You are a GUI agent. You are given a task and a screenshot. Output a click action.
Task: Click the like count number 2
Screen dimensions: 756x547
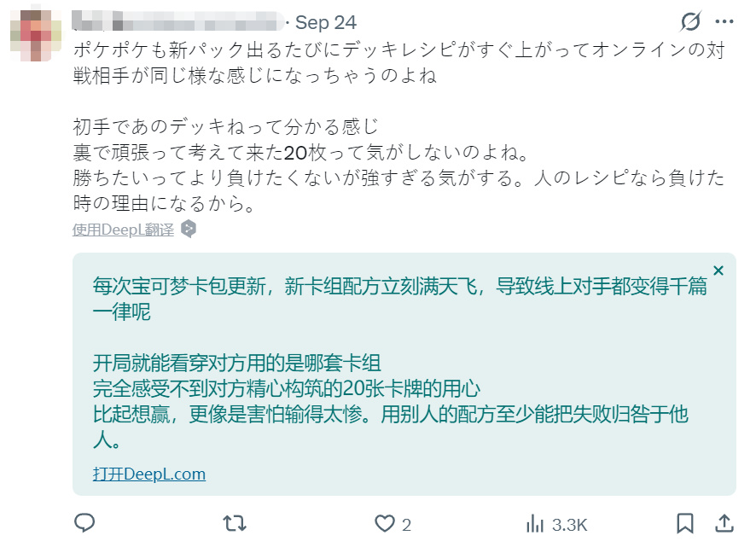pos(407,523)
